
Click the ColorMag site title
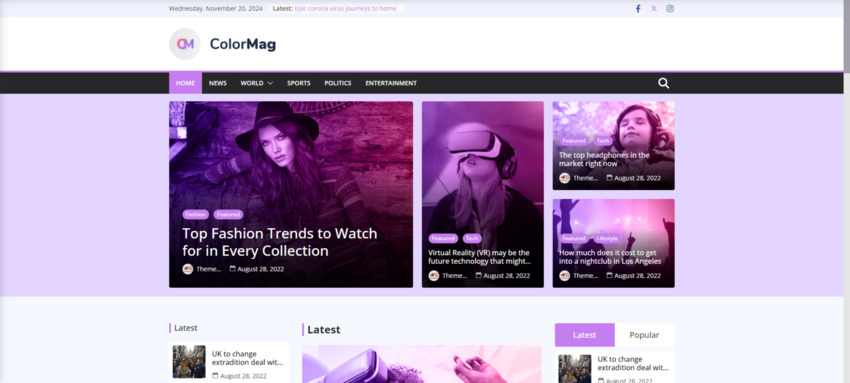(243, 44)
